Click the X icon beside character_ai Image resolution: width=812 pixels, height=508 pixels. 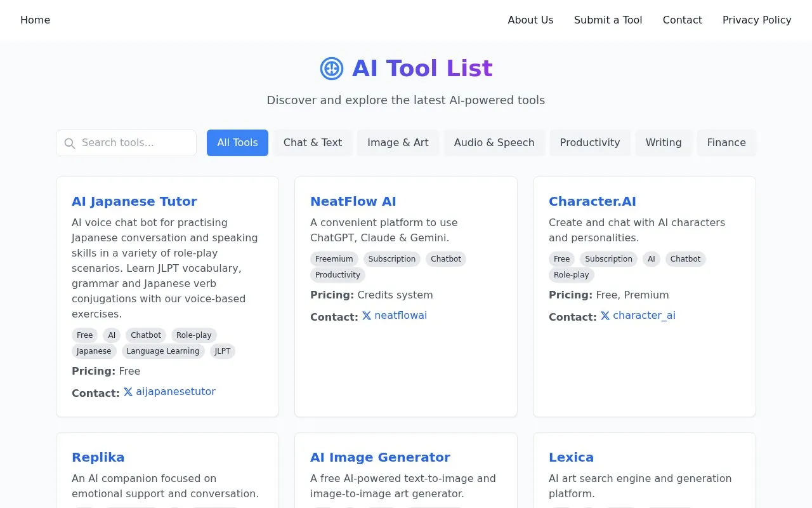[x=605, y=316]
